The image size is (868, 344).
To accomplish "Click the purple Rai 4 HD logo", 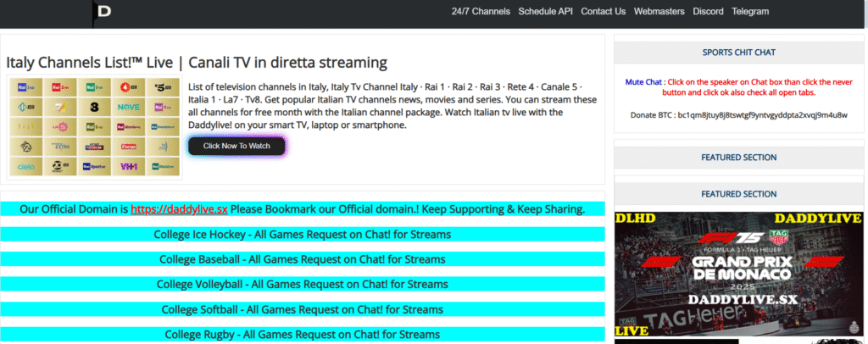I will [x=164, y=107].
